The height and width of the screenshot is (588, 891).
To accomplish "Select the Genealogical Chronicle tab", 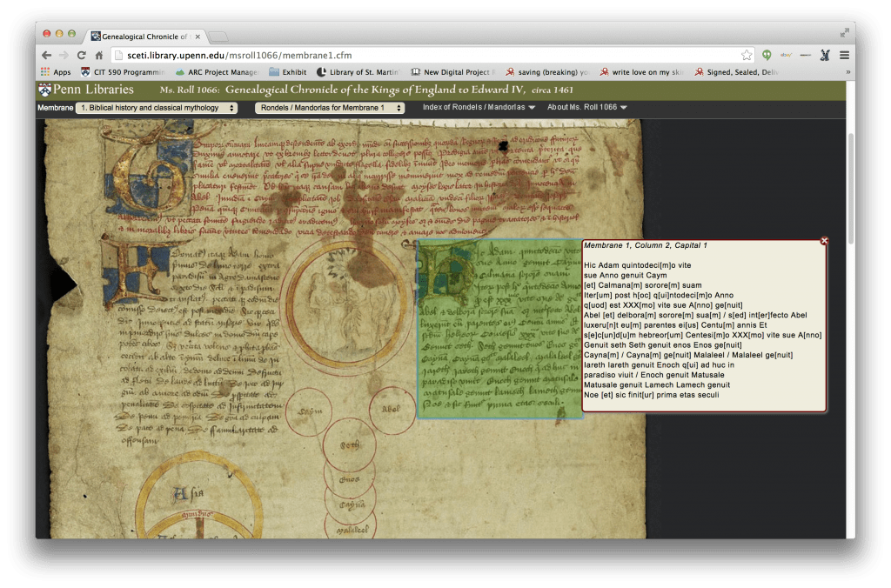I will (144, 37).
